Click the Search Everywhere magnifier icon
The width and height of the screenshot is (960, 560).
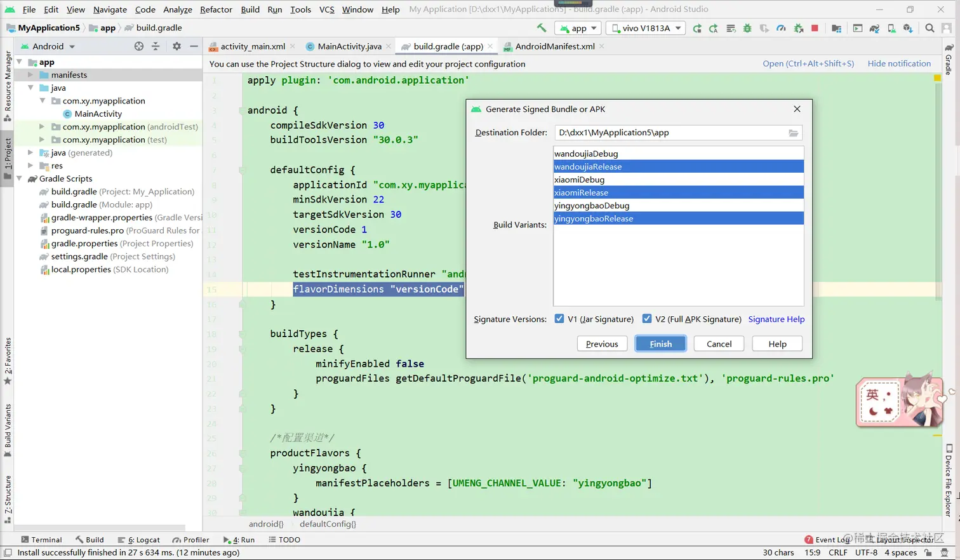[930, 28]
